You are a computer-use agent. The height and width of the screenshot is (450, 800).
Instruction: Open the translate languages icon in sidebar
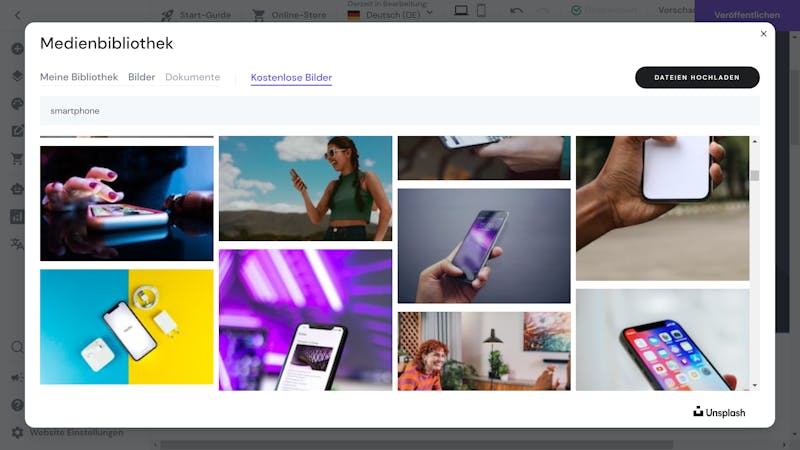[17, 244]
